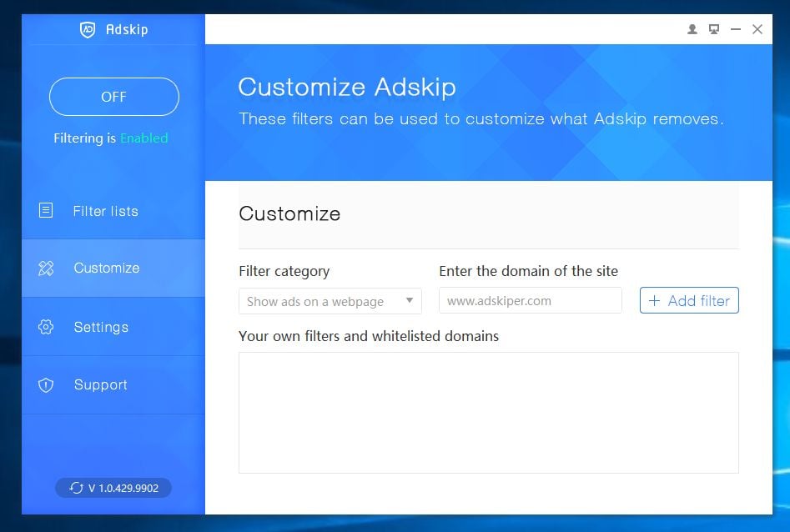This screenshot has width=790, height=532.
Task: Open the Filter lists section
Action: 113,211
